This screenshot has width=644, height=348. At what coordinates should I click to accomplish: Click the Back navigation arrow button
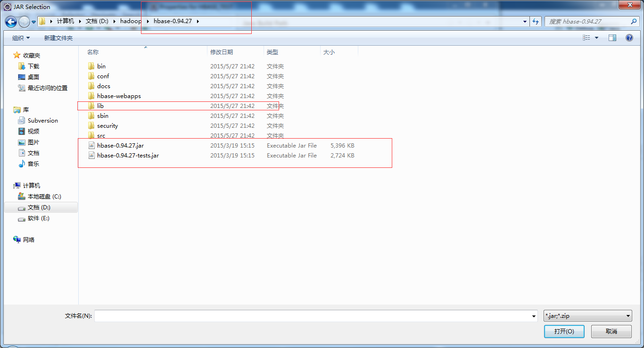pyautogui.click(x=11, y=22)
